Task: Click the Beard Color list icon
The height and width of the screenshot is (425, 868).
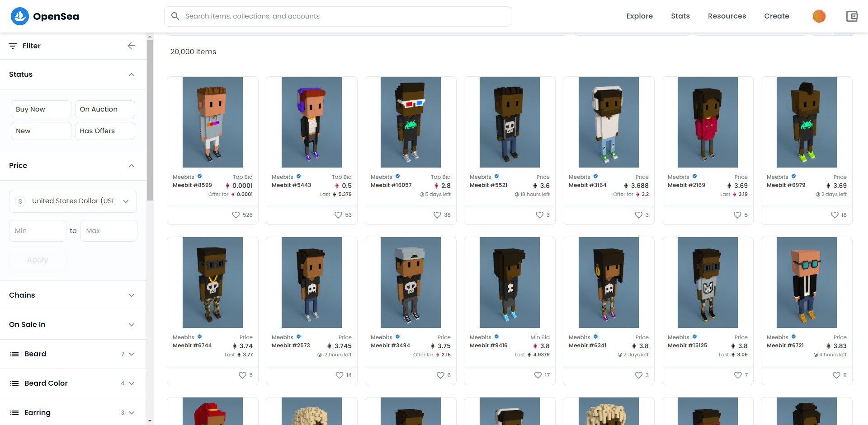Action: click(14, 383)
